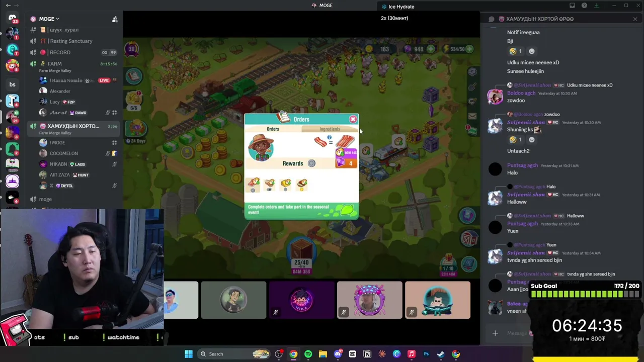644x362 pixels.
Task: Open the "bs" server in the sidebar
Action: point(12,84)
